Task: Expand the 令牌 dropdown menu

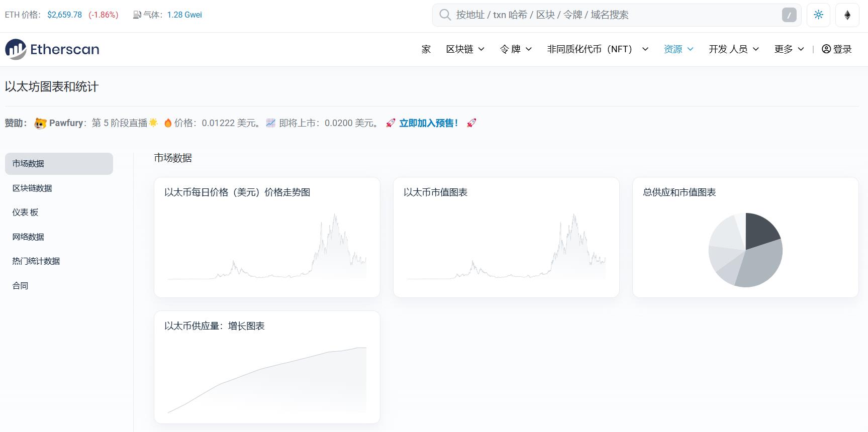Action: pyautogui.click(x=516, y=49)
